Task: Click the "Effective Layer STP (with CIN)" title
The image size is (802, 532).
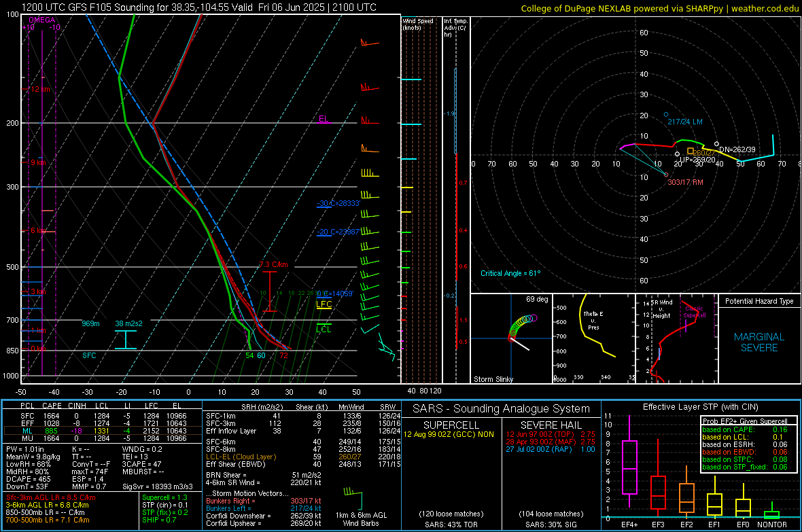Action: tap(700, 407)
